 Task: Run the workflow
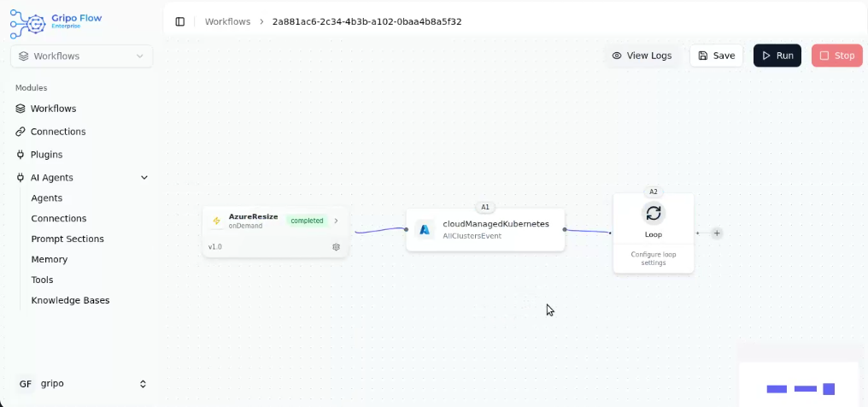tap(777, 56)
